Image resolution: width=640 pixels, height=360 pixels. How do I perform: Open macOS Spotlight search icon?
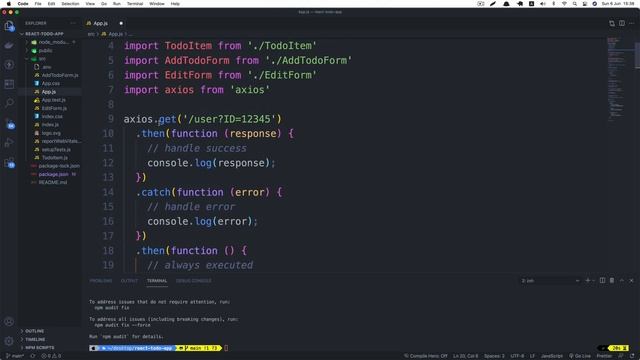click(575, 4)
